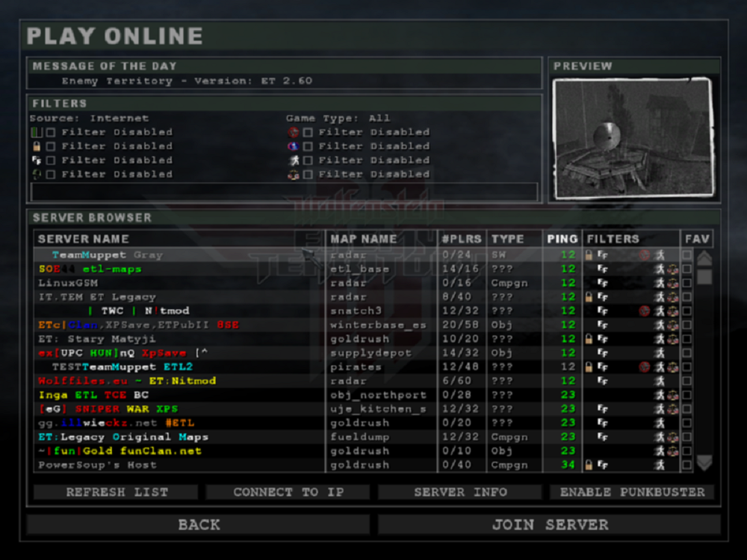Click the fueldump map name cell

tap(360, 437)
